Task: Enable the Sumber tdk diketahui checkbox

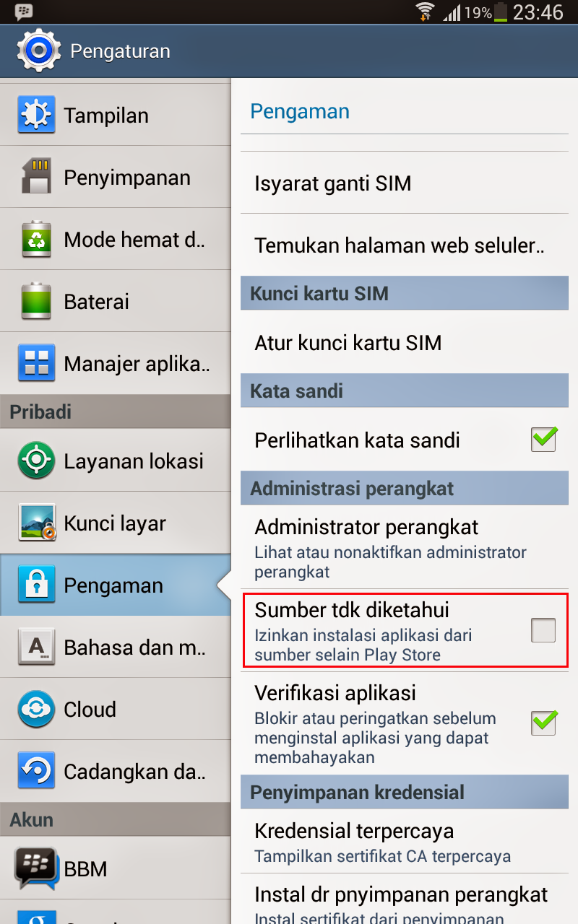Action: tap(543, 630)
